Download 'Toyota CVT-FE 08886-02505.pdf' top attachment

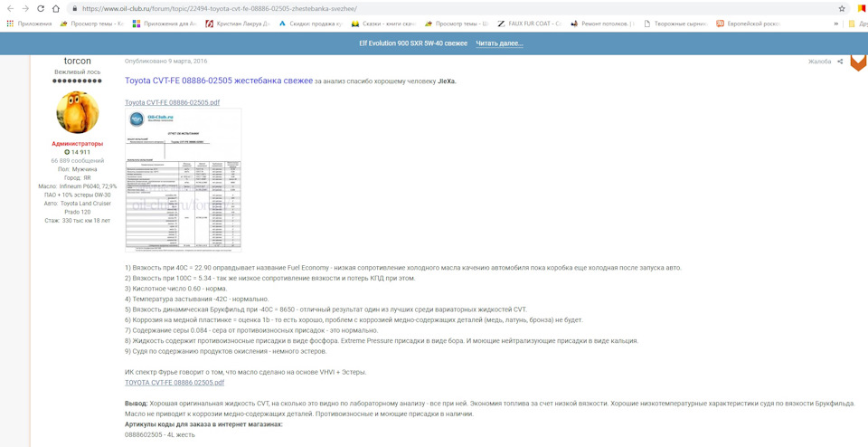tap(172, 102)
